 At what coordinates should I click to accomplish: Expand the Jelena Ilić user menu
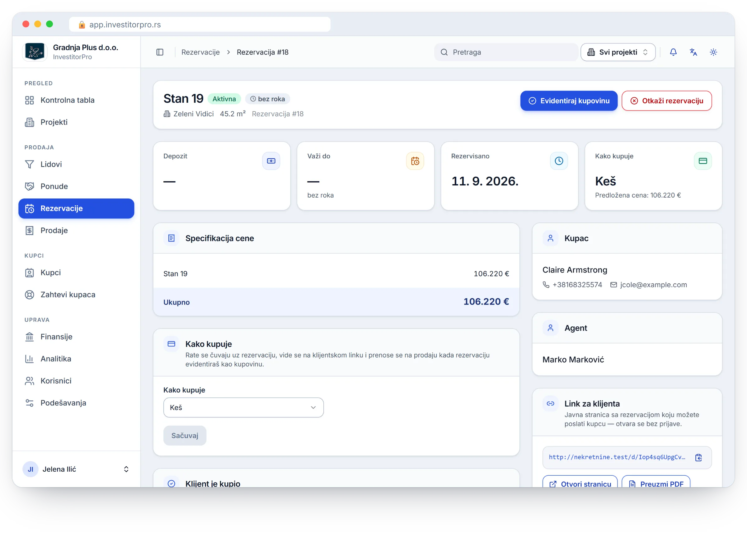(76, 469)
